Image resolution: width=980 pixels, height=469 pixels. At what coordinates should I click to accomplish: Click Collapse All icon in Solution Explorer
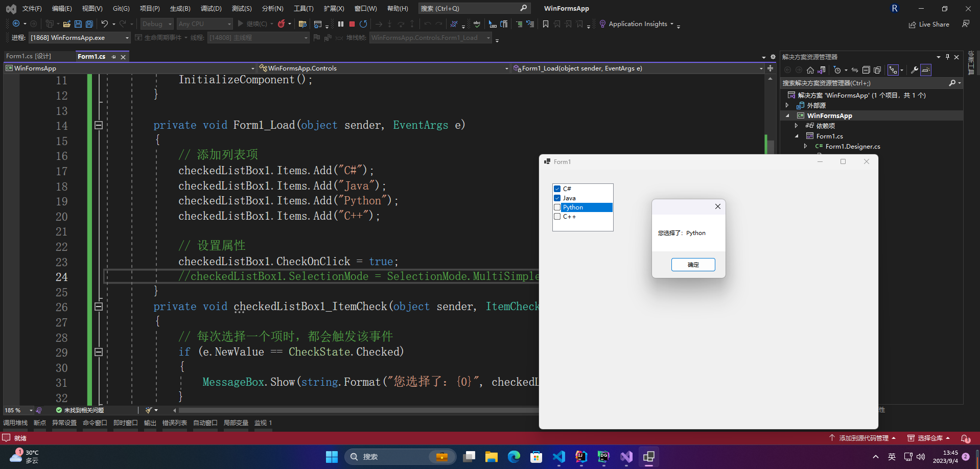[866, 70]
